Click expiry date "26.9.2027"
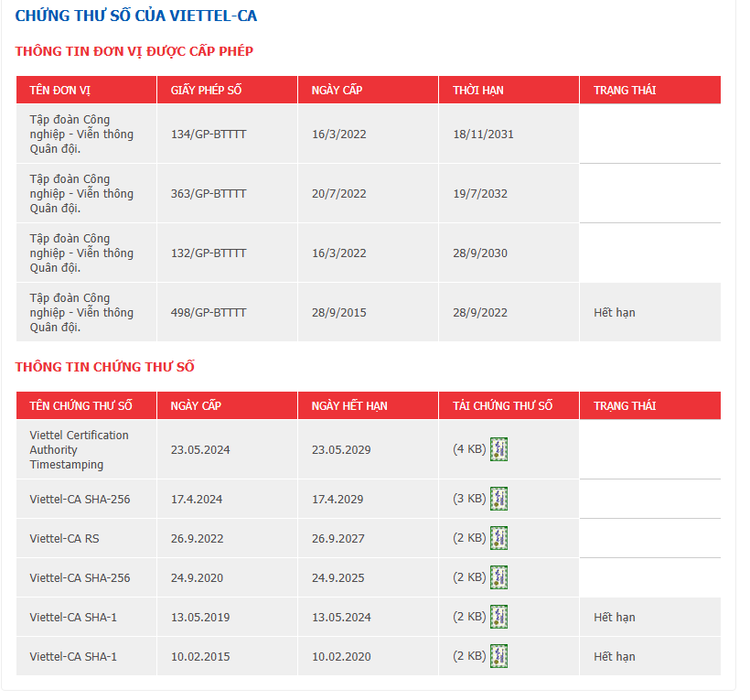This screenshot has height=700, width=750. click(338, 538)
